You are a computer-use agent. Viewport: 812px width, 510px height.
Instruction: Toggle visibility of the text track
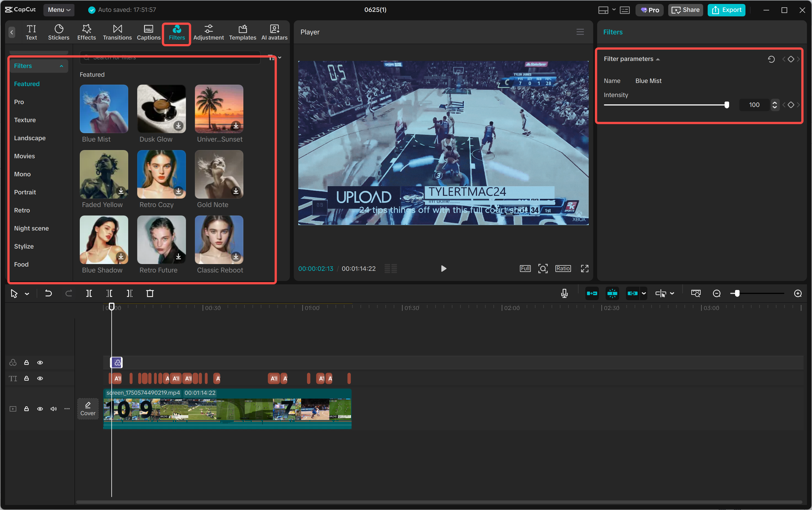(x=40, y=378)
